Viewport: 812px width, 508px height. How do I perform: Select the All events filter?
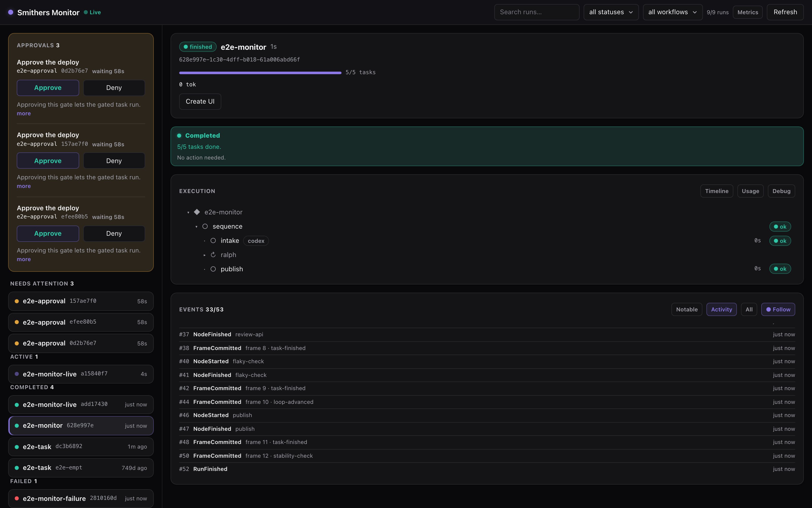(749, 309)
